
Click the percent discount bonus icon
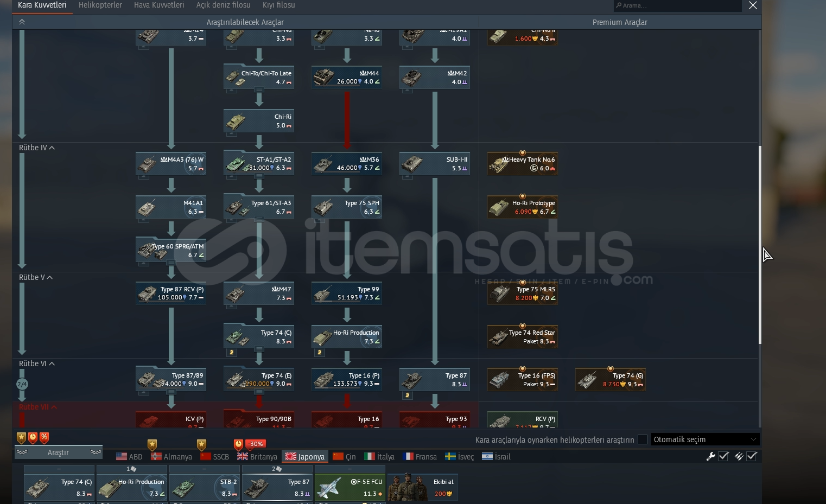coord(45,437)
